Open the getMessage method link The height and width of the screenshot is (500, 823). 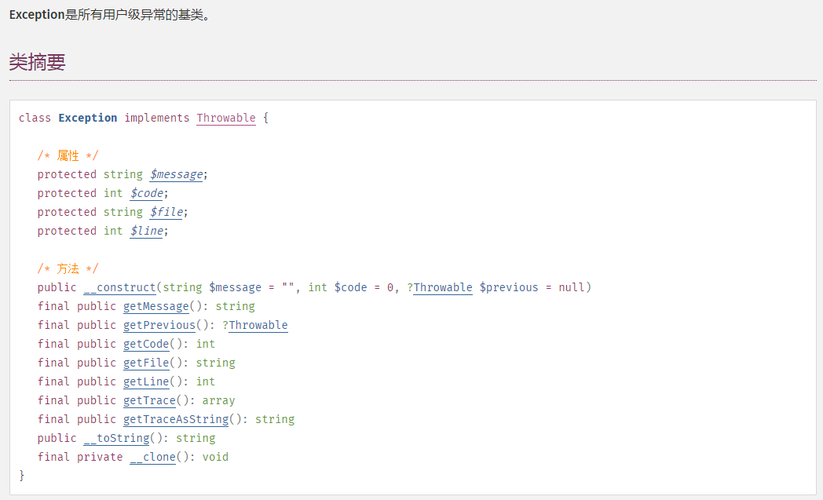pos(156,306)
